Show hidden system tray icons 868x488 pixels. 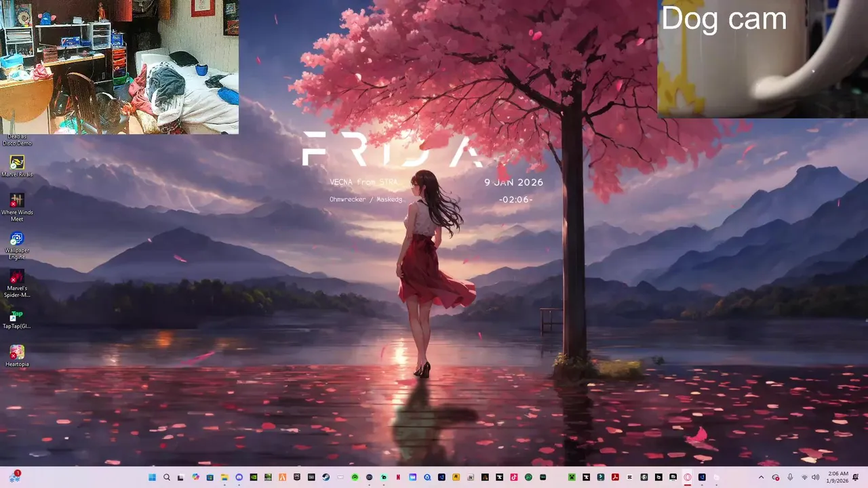761,477
